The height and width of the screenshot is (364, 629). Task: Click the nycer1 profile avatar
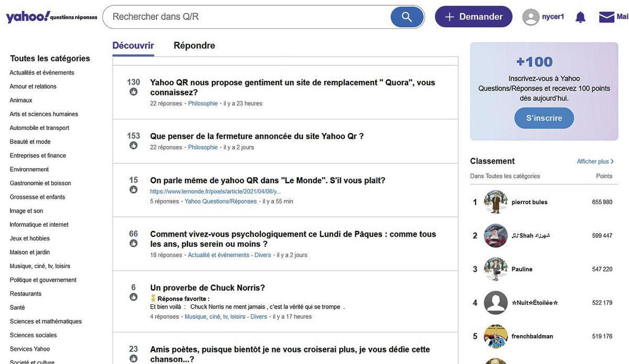tap(531, 17)
